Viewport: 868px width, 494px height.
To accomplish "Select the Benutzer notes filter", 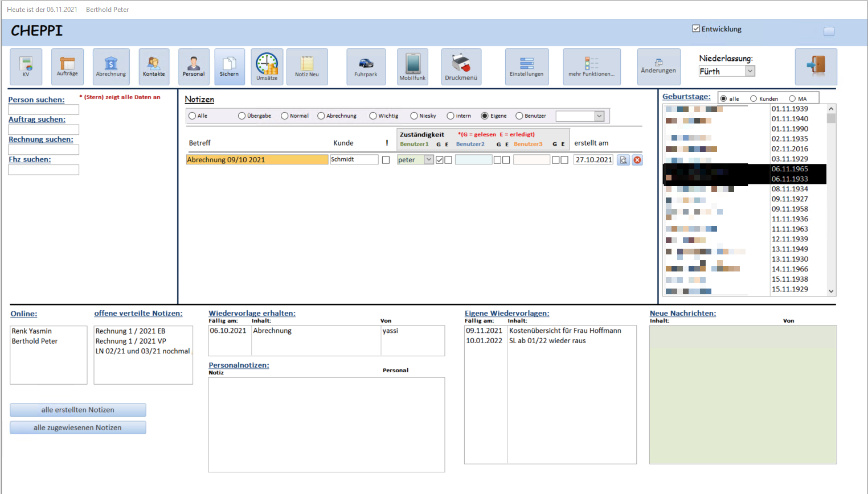I will (519, 116).
